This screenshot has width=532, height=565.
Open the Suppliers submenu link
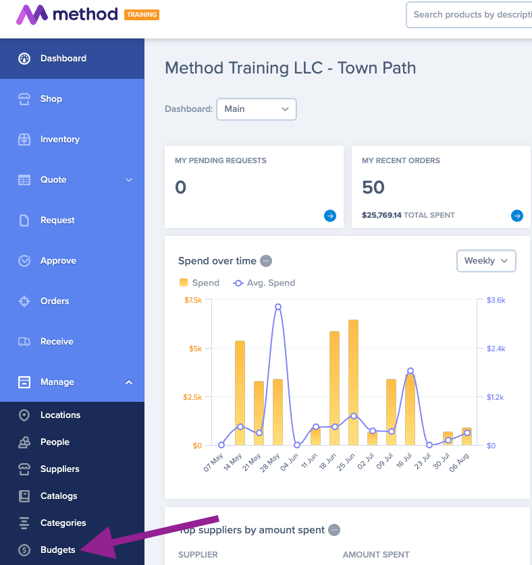click(x=72, y=469)
